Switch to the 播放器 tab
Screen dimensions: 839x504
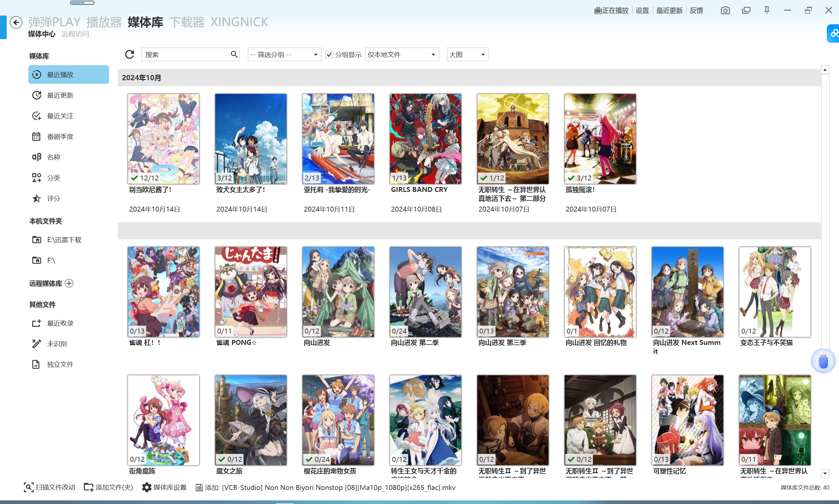click(x=104, y=22)
